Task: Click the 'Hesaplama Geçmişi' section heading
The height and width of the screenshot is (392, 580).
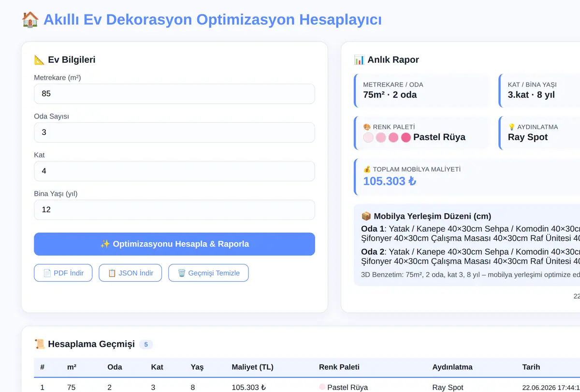Action: pyautogui.click(x=91, y=344)
